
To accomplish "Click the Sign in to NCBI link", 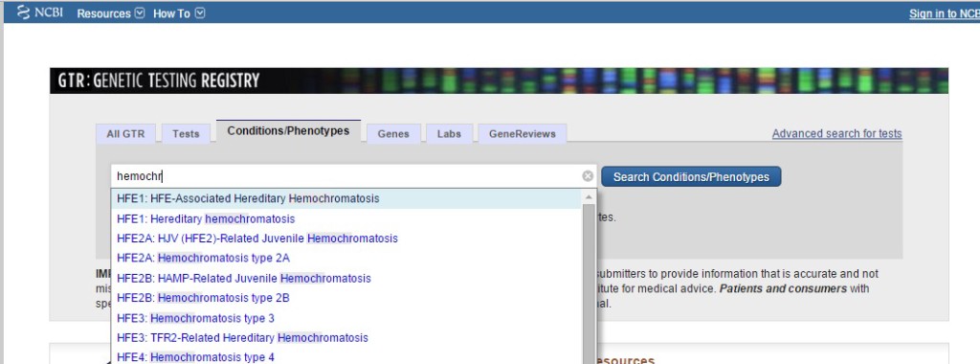I will point(945,13).
